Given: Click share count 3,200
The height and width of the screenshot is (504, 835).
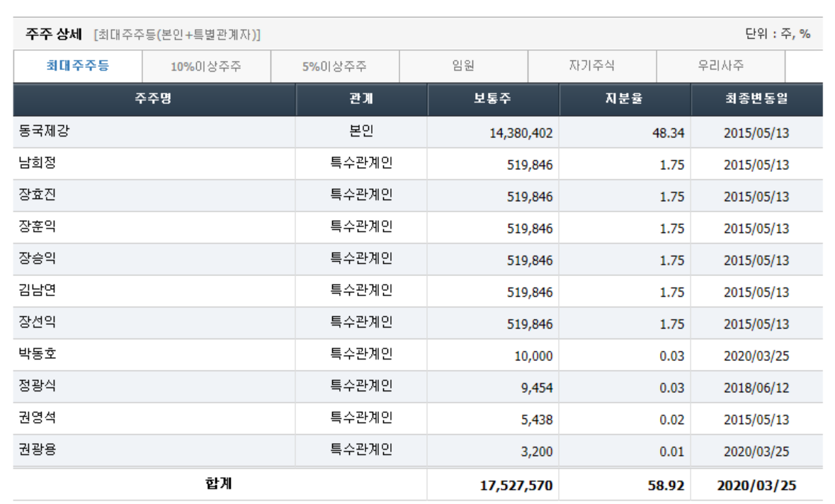Looking at the screenshot, I should coord(537,452).
